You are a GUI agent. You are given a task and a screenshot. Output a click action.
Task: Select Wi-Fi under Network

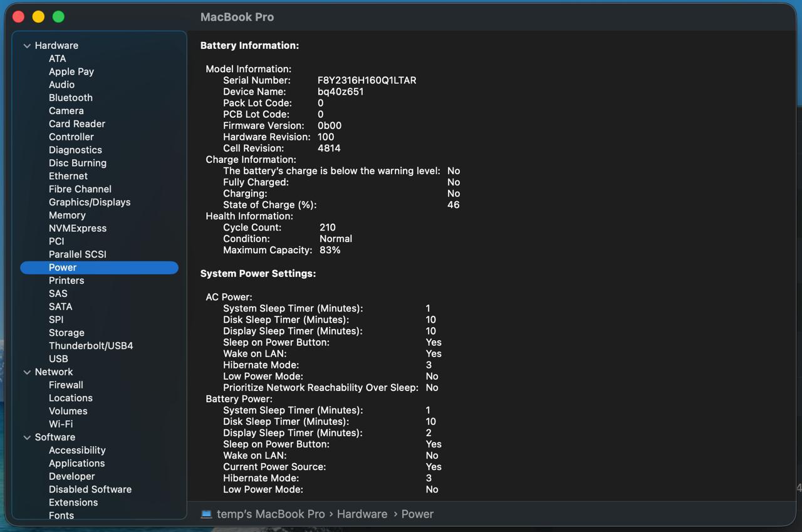pyautogui.click(x=61, y=424)
